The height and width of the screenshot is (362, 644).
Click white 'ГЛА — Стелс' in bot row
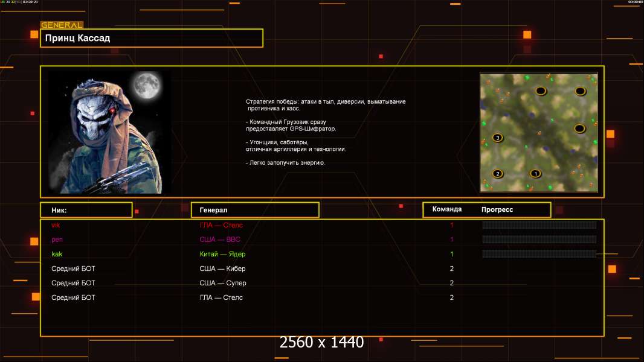coord(221,297)
